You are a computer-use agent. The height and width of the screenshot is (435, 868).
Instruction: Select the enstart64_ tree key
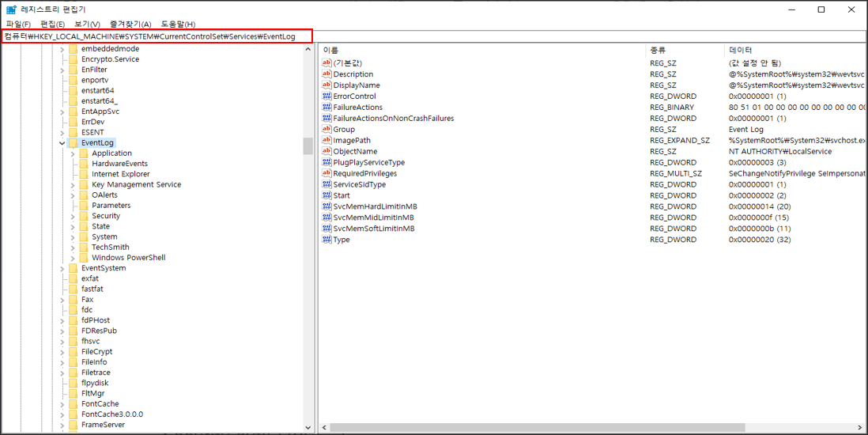[x=99, y=101]
